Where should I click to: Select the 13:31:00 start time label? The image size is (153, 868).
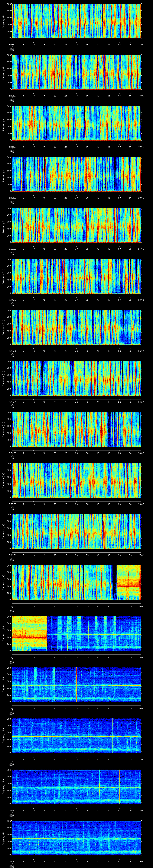pyautogui.click(x=12, y=810)
